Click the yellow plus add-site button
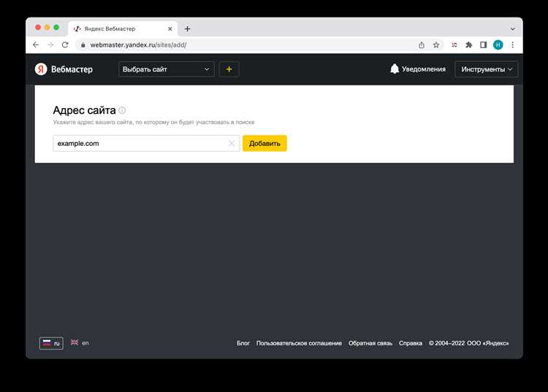548x392 pixels. click(x=229, y=69)
